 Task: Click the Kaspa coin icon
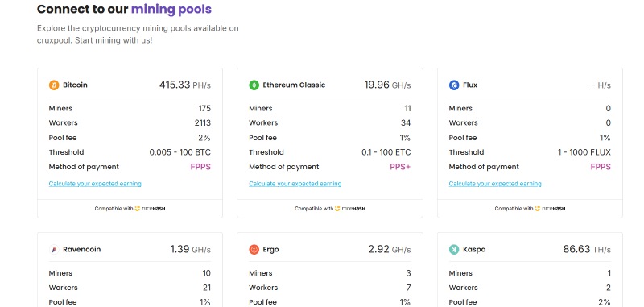pyautogui.click(x=454, y=250)
